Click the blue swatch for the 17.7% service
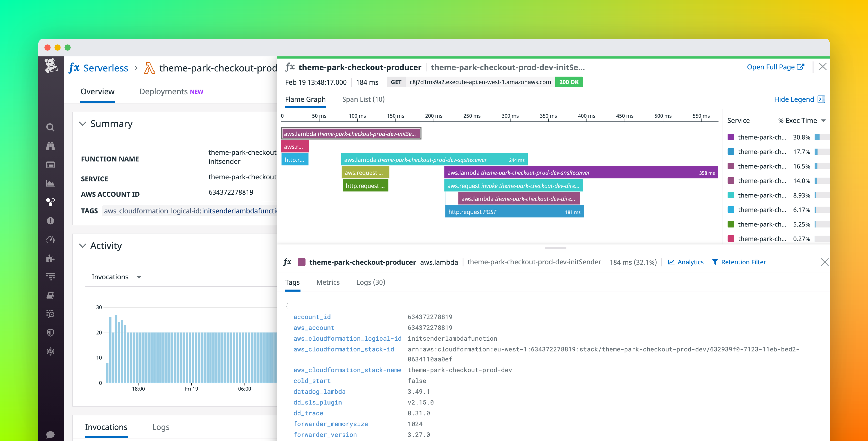The height and width of the screenshot is (441, 868). 731,151
